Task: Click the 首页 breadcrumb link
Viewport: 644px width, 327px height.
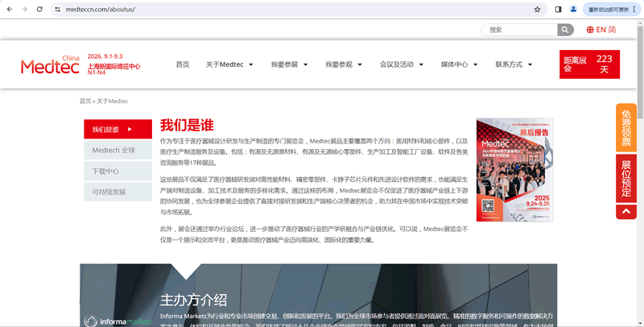Action: click(85, 101)
